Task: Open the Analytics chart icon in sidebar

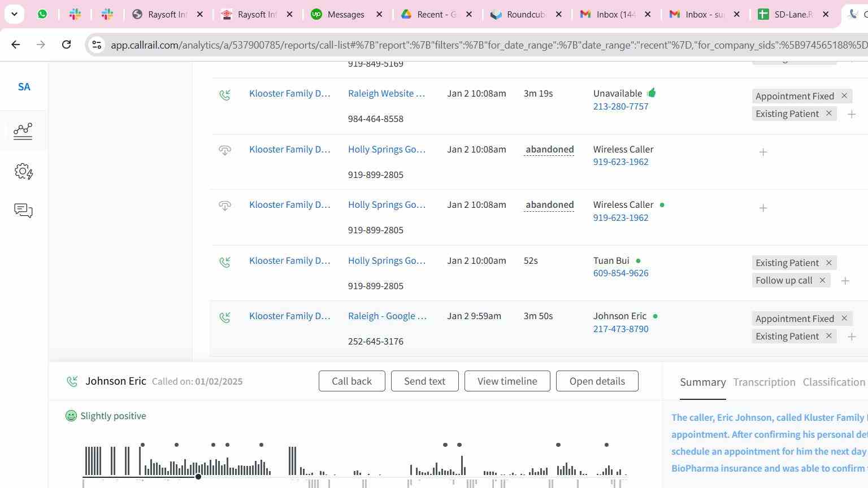Action: coord(23,131)
